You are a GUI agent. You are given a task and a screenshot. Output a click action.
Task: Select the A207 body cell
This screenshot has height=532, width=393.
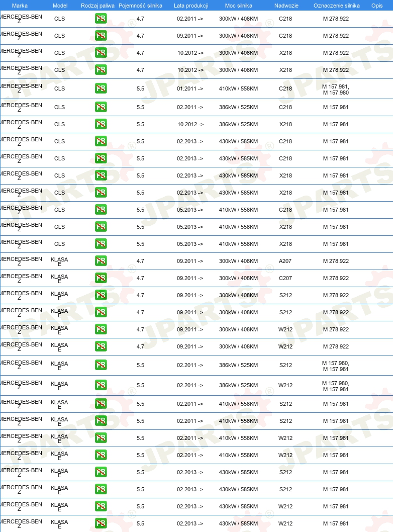285,261
